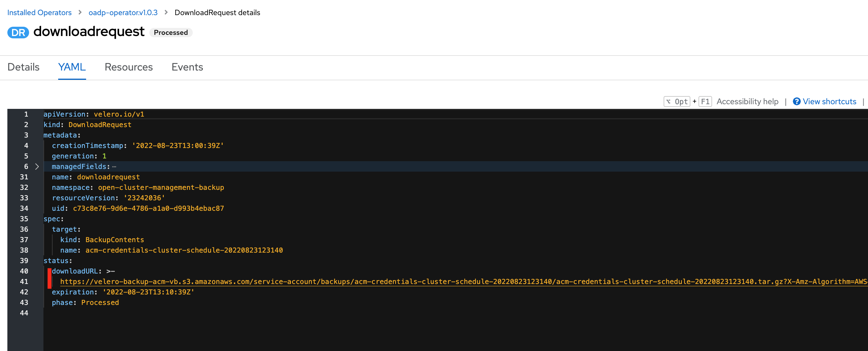868x351 pixels.
Task: Click the question mark icon before View shortcuts
Action: click(797, 101)
